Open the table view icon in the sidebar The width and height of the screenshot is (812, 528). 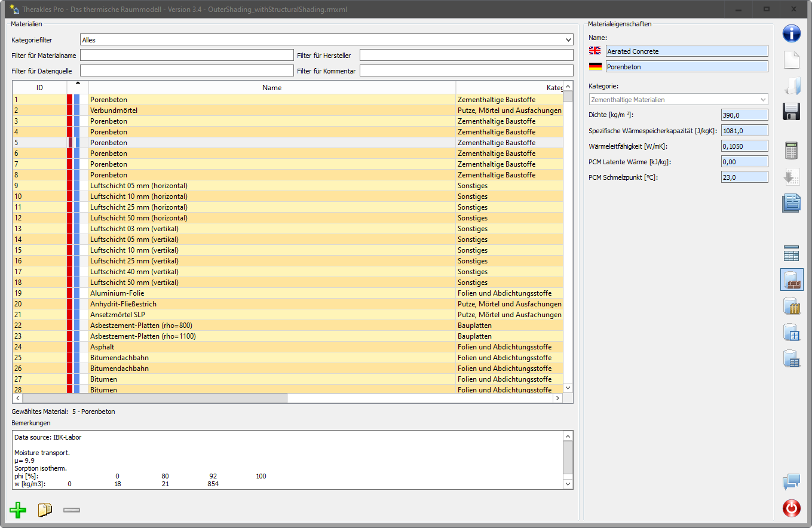tap(791, 253)
